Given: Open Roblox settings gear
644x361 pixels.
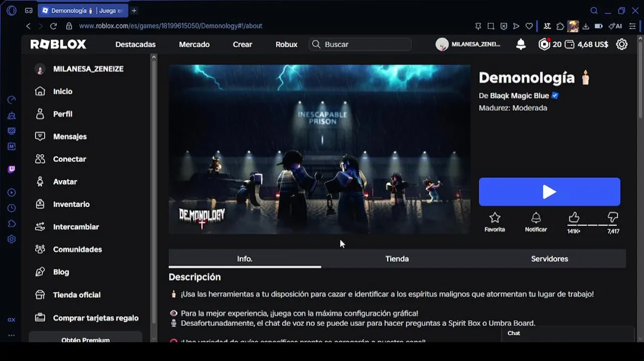Looking at the screenshot, I should point(621,44).
